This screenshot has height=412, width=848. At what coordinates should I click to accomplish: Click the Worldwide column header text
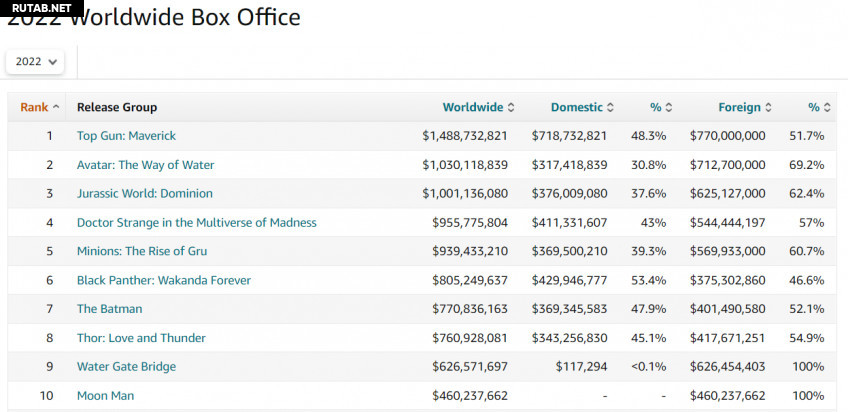click(472, 107)
